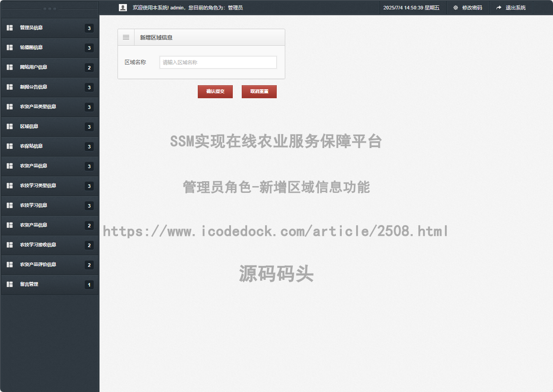Click the 2025/7/4 date and time display
The height and width of the screenshot is (392, 553).
pyautogui.click(x=411, y=8)
